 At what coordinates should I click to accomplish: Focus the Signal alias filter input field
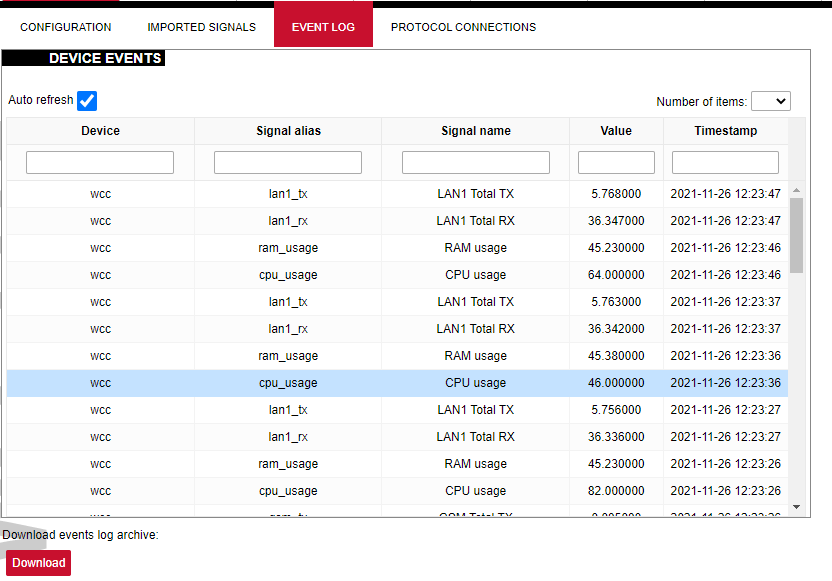[x=288, y=162]
